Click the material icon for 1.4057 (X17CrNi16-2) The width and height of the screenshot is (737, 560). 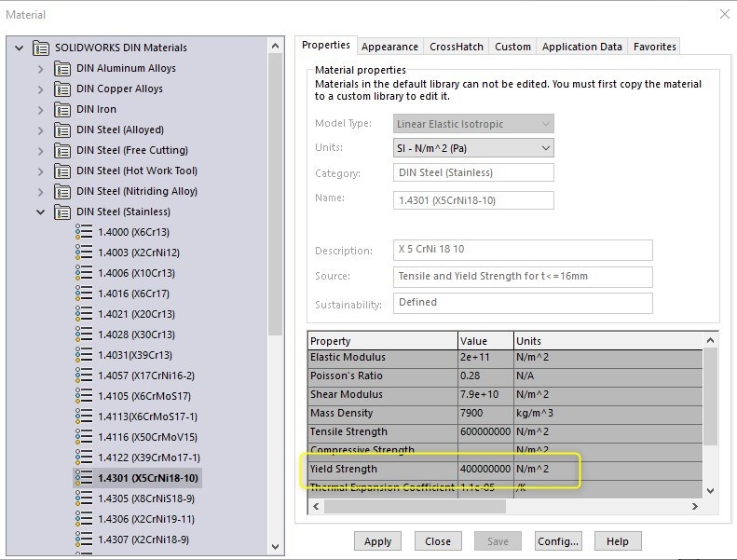84,376
